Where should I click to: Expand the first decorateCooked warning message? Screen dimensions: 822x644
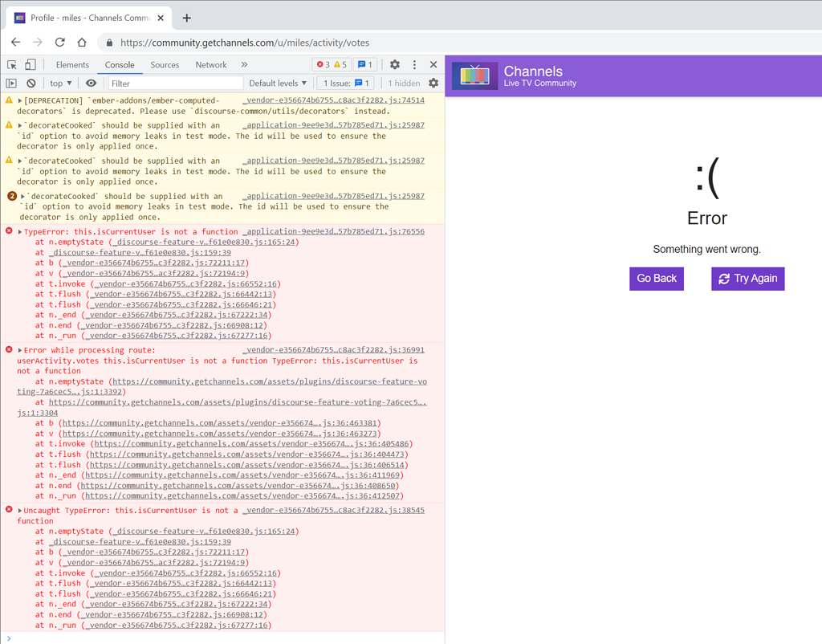(x=20, y=125)
